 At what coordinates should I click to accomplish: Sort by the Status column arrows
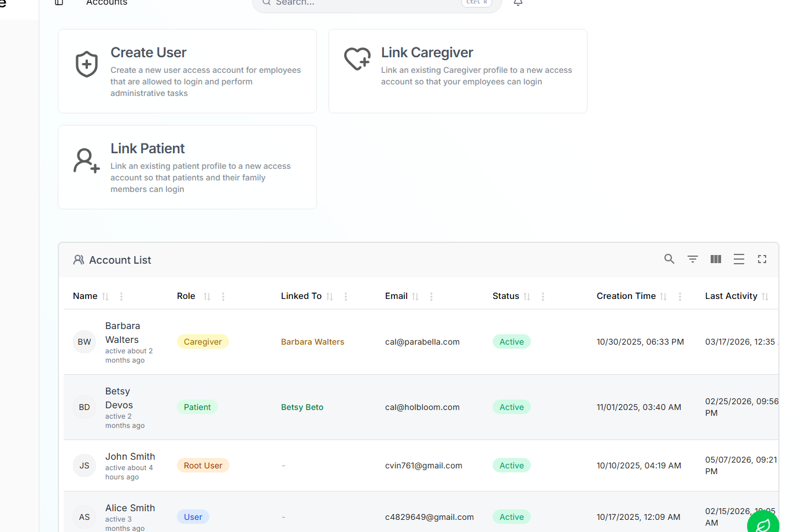[x=527, y=297]
